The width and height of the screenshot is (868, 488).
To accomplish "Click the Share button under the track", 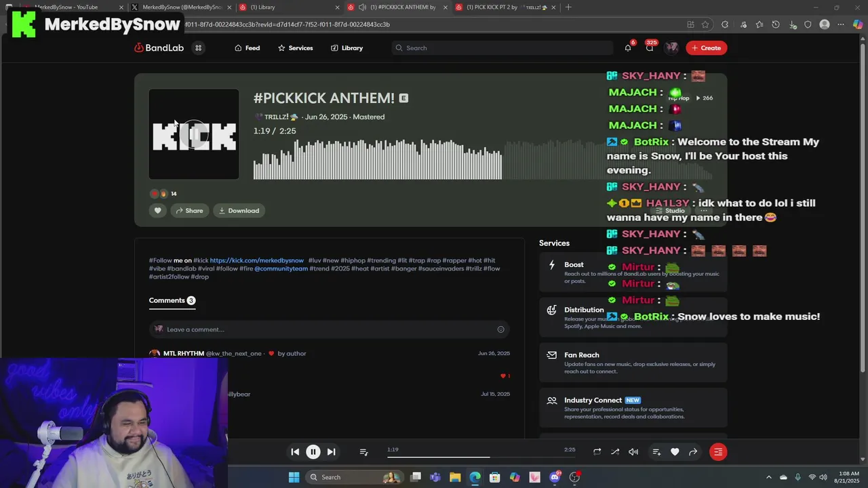I will click(x=189, y=211).
